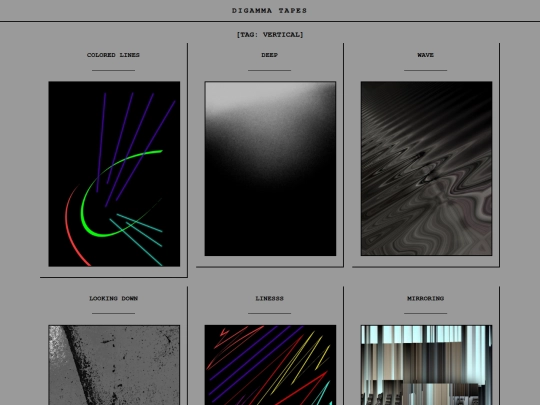This screenshot has height=405, width=540.
Task: Open the MIRRORING title link
Action: pyautogui.click(x=425, y=299)
